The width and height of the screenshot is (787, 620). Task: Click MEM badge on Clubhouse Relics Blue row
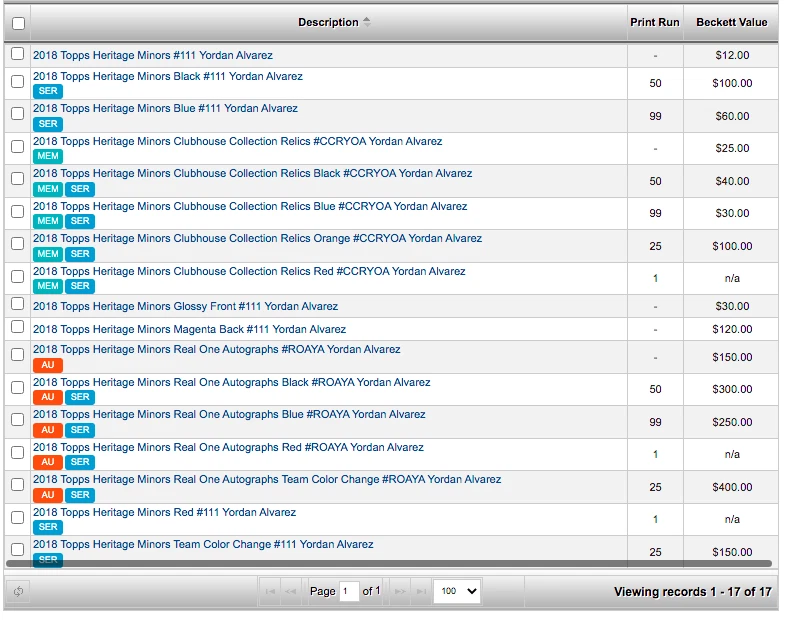pyautogui.click(x=48, y=221)
